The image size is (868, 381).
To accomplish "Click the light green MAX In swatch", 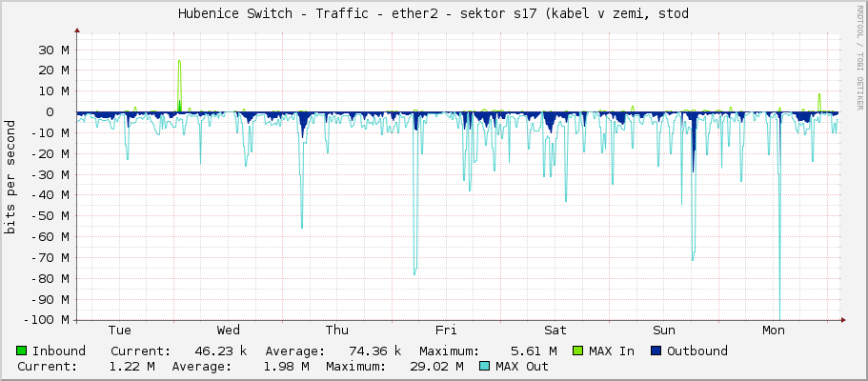I will click(x=578, y=351).
